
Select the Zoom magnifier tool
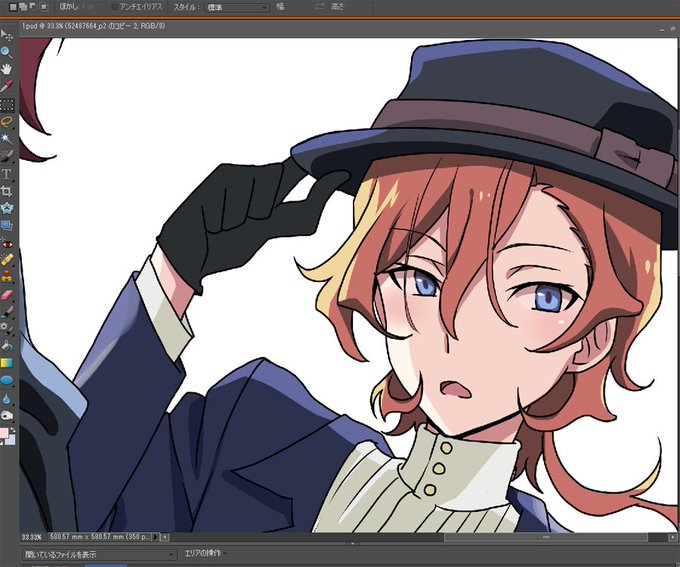(x=6, y=52)
